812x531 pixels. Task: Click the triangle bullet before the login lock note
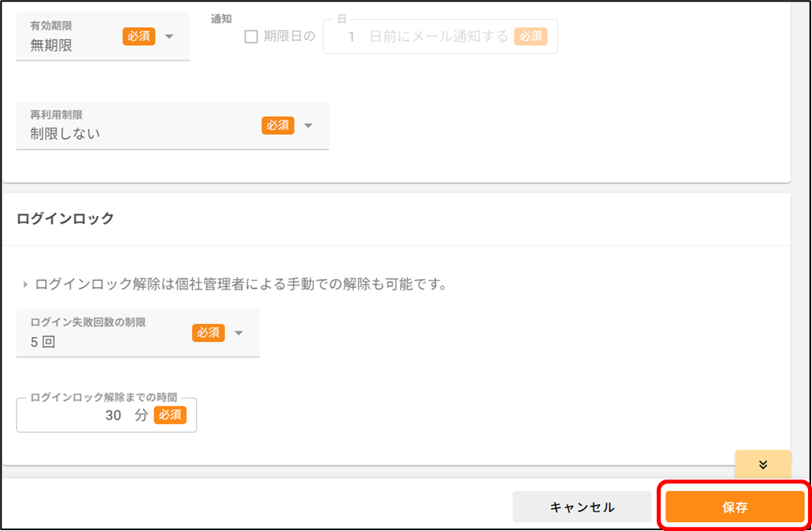[25, 285]
